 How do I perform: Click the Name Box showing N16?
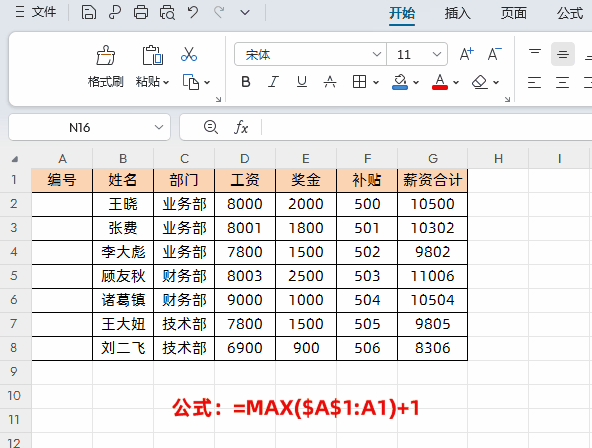[x=79, y=128]
